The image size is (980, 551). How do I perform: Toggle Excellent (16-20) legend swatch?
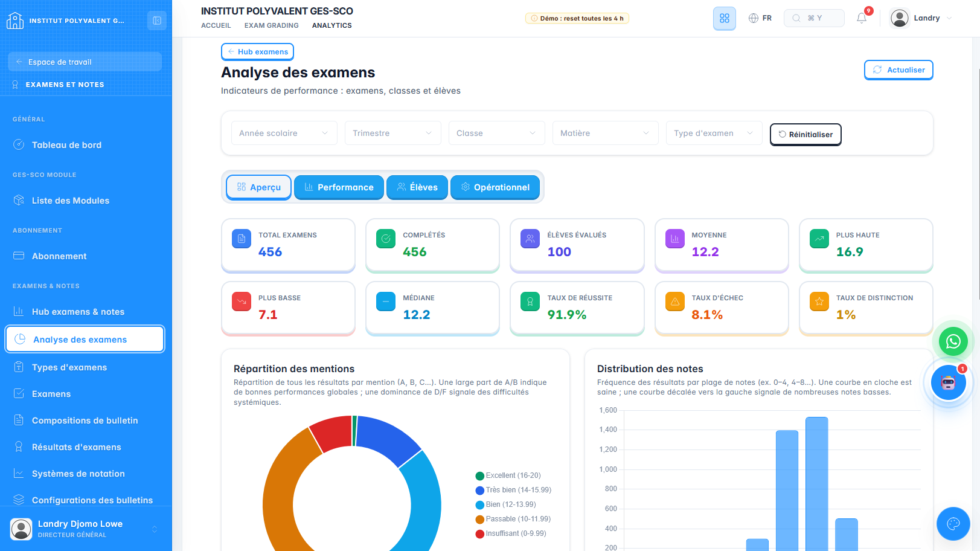pos(479,476)
